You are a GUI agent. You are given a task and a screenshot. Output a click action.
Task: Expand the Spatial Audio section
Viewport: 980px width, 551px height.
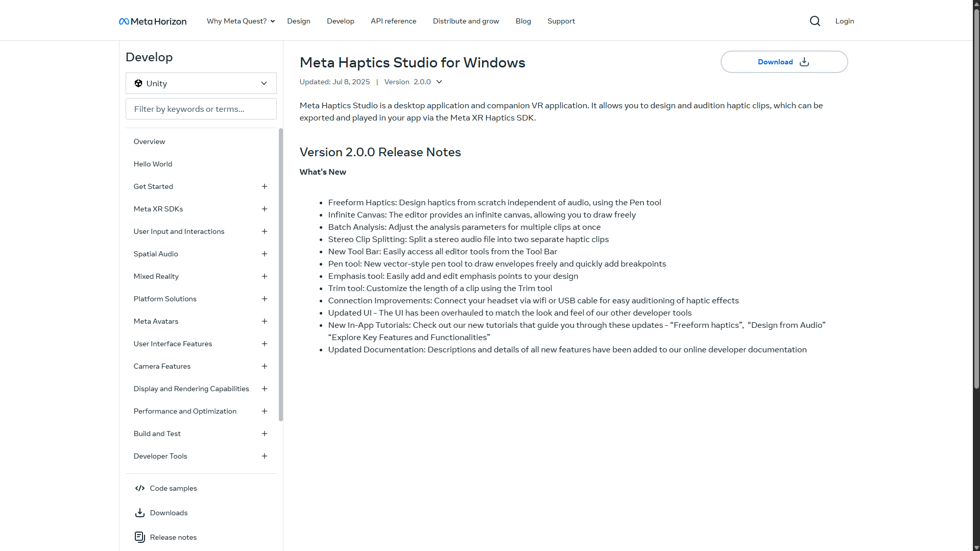(265, 254)
